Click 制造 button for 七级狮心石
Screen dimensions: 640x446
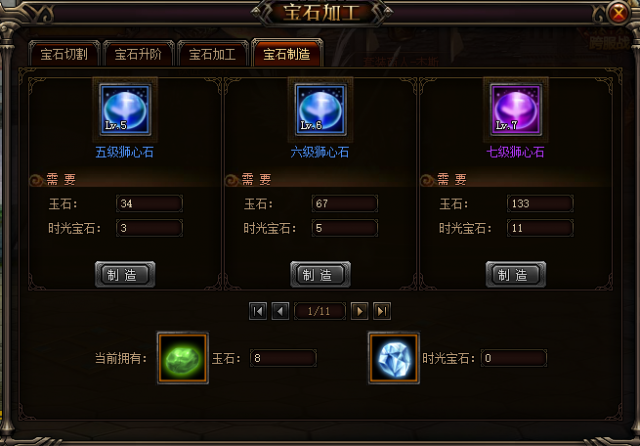click(x=516, y=274)
